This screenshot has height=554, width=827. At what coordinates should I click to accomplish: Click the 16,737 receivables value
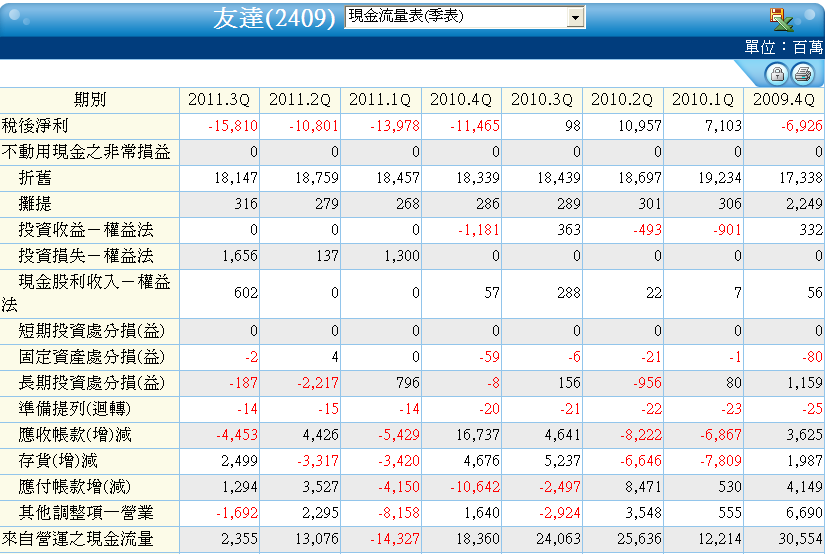[x=478, y=435]
